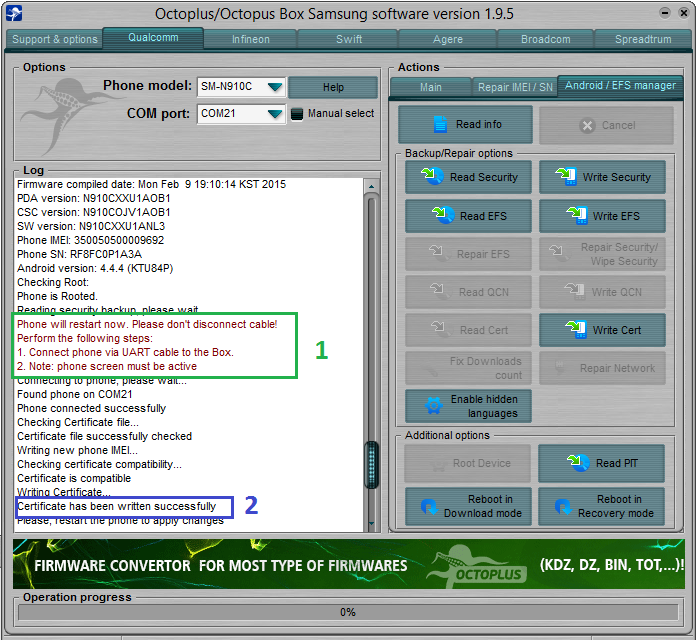
Task: Click the disabled Fix Downloads count button
Action: pyautogui.click(x=468, y=368)
